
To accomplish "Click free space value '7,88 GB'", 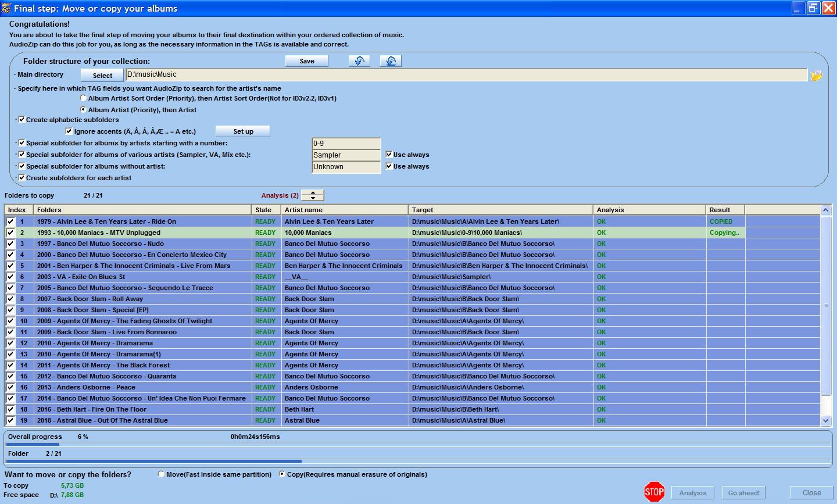I will coord(72,495).
